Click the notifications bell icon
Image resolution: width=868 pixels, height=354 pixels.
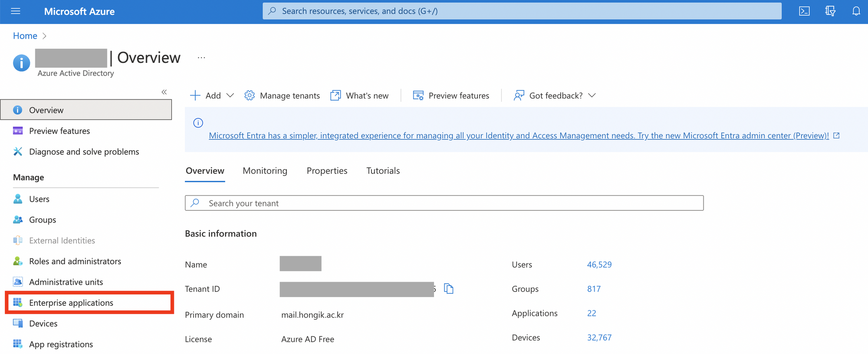tap(856, 11)
